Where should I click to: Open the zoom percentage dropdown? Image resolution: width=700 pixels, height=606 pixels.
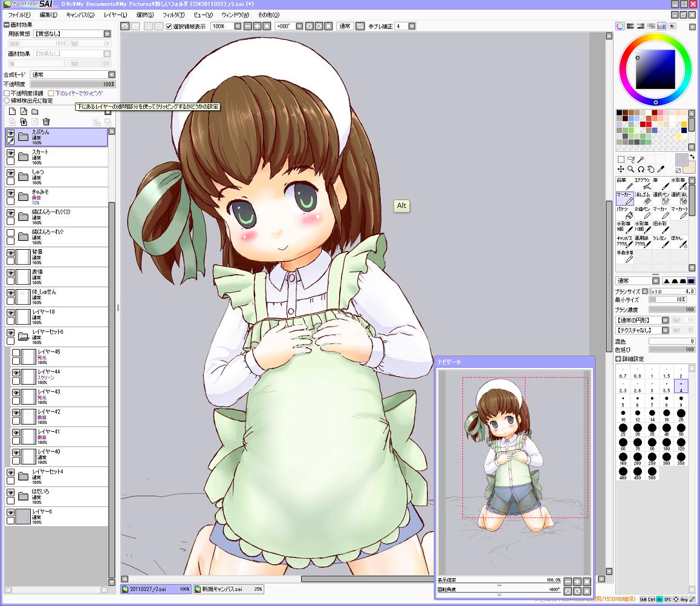[238, 27]
